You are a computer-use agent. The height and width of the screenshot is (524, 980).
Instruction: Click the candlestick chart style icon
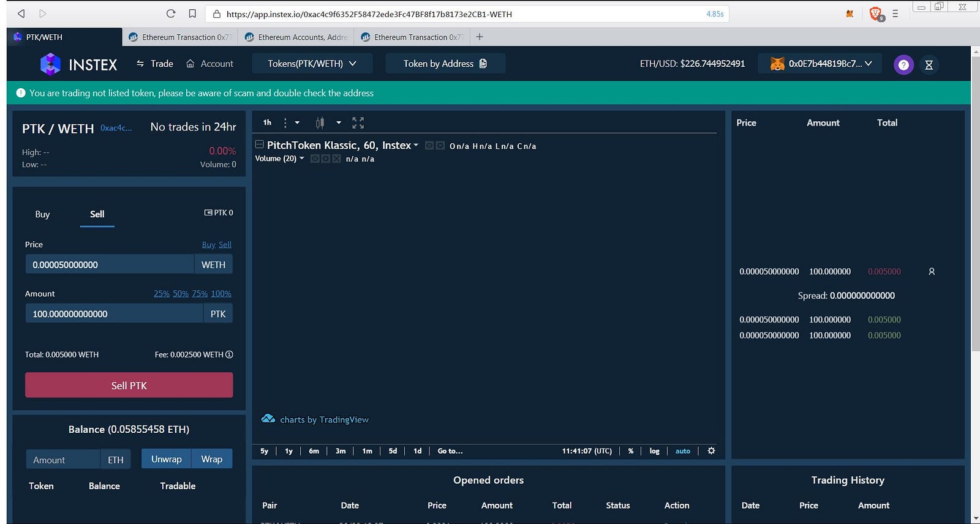(320, 123)
